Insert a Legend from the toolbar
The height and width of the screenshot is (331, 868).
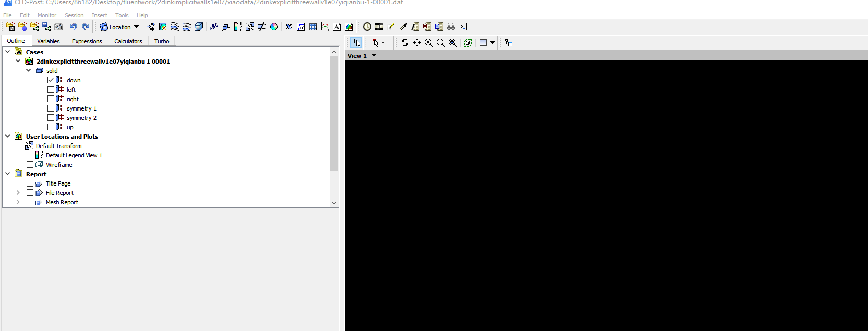(x=238, y=27)
